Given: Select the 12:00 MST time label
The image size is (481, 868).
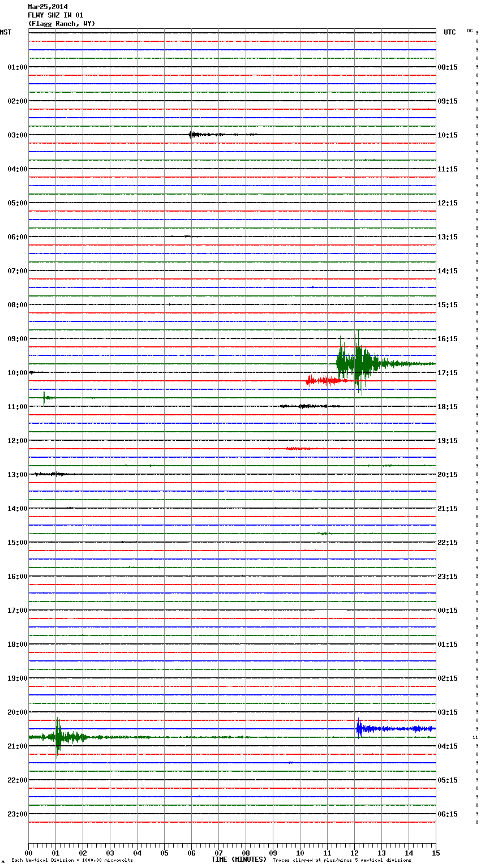Looking at the screenshot, I should [18, 441].
